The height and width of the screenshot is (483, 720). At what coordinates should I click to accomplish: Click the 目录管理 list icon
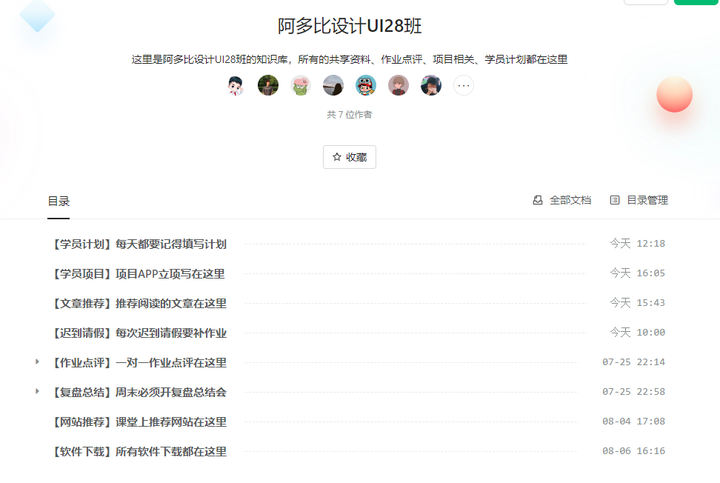pos(615,200)
